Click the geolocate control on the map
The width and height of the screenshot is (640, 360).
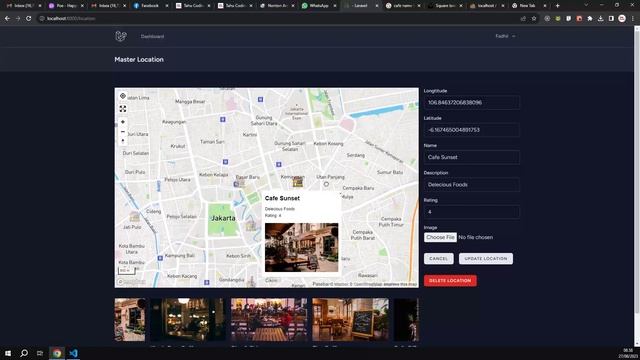tap(122, 96)
